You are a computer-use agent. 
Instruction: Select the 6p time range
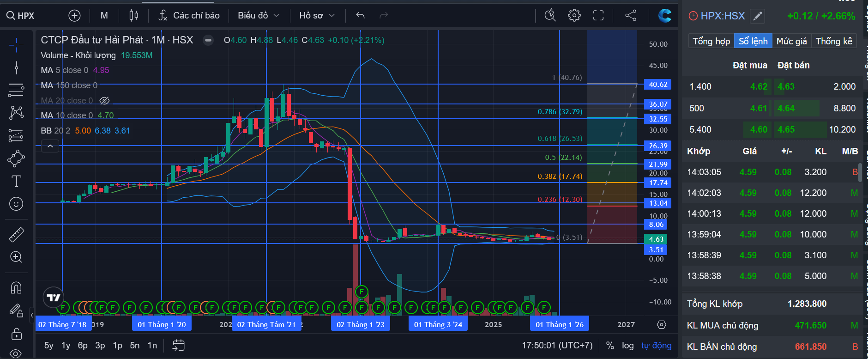83,346
